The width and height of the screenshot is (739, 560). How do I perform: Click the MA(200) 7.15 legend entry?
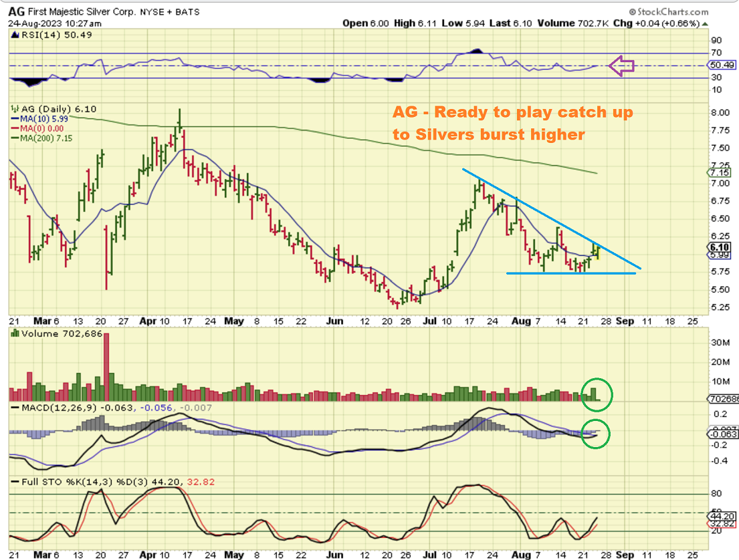coord(46,138)
